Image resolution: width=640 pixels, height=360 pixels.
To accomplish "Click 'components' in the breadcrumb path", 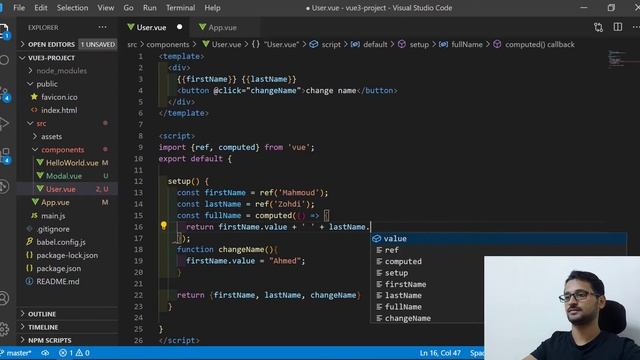I will click(x=168, y=44).
